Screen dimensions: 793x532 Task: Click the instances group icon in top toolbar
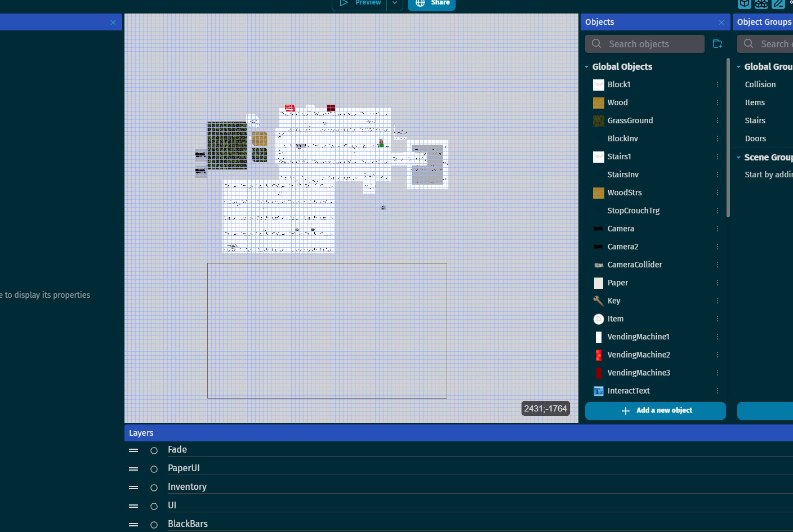[761, 4]
